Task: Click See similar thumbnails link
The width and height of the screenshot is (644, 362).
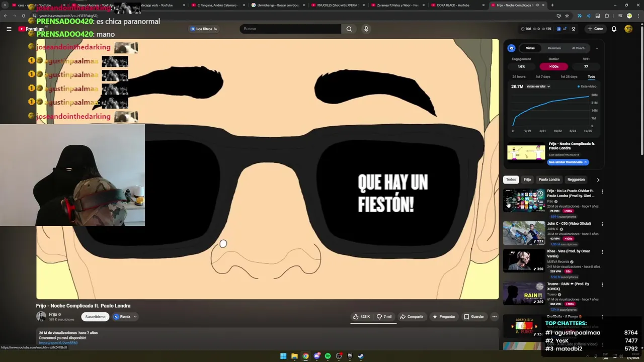Action: (568, 162)
